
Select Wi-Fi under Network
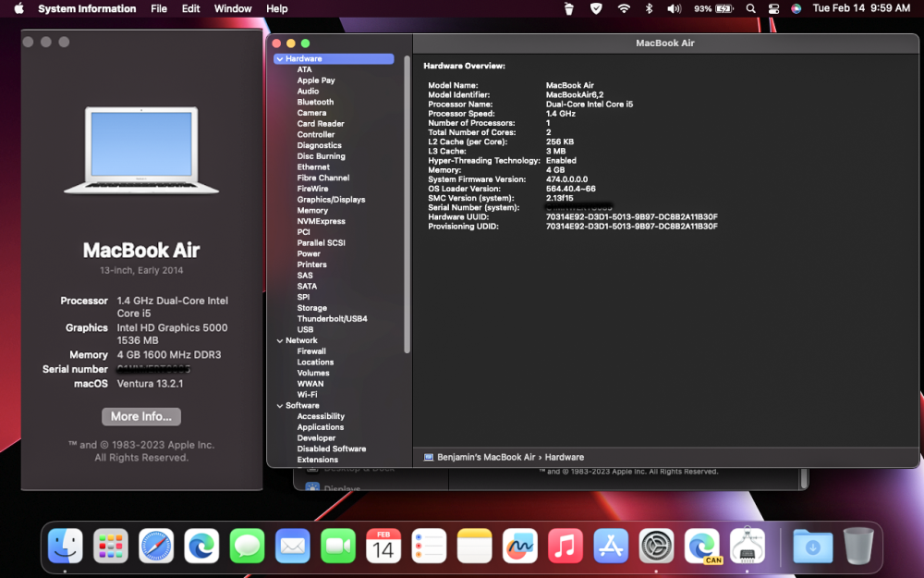[307, 395]
